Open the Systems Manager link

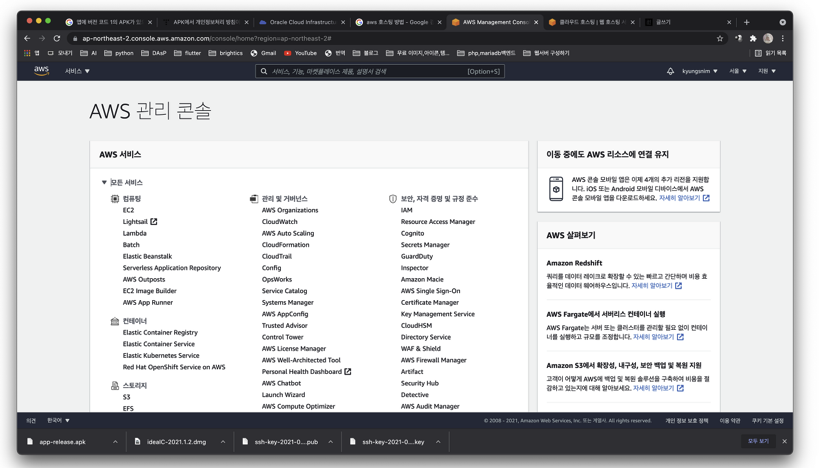point(288,302)
